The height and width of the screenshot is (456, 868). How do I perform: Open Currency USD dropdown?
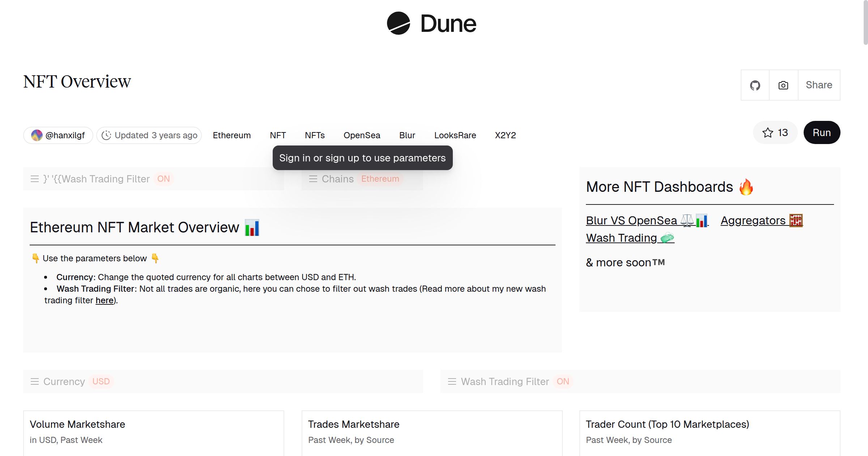tap(101, 381)
